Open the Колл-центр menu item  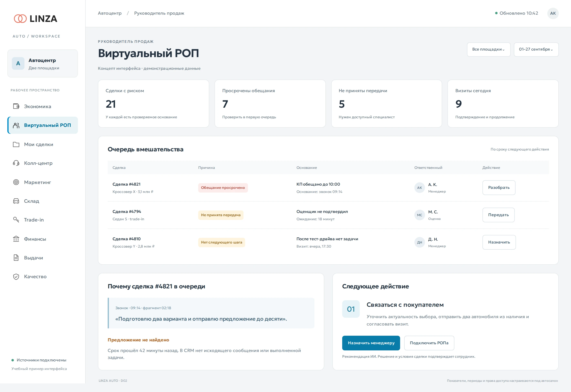[x=43, y=163]
